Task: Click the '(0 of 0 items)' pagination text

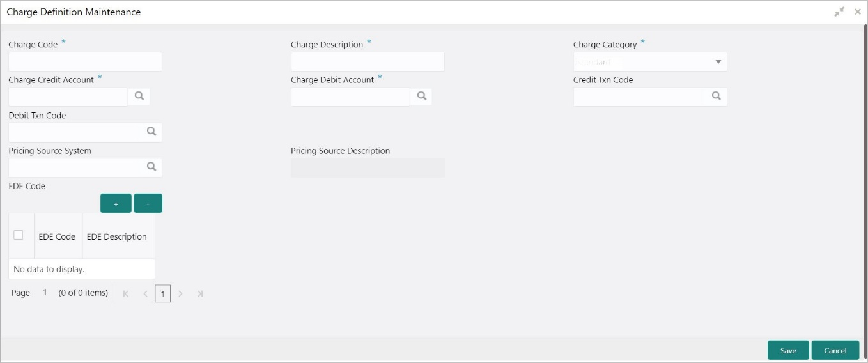Action: pyautogui.click(x=83, y=293)
